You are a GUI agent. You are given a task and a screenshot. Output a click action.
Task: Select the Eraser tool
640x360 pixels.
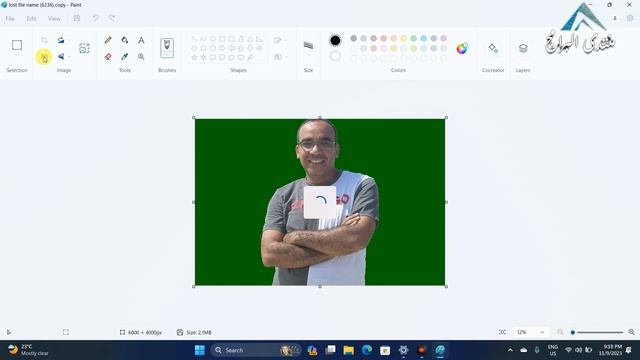108,57
